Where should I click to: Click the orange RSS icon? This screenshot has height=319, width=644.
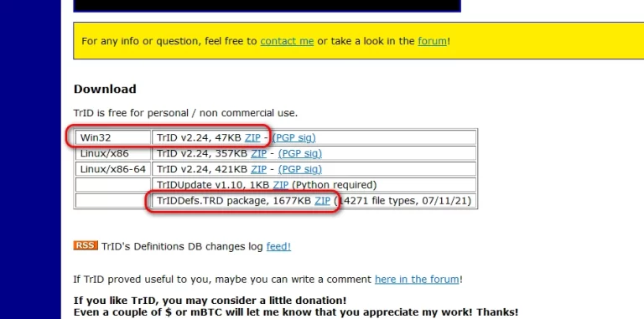[x=86, y=245]
